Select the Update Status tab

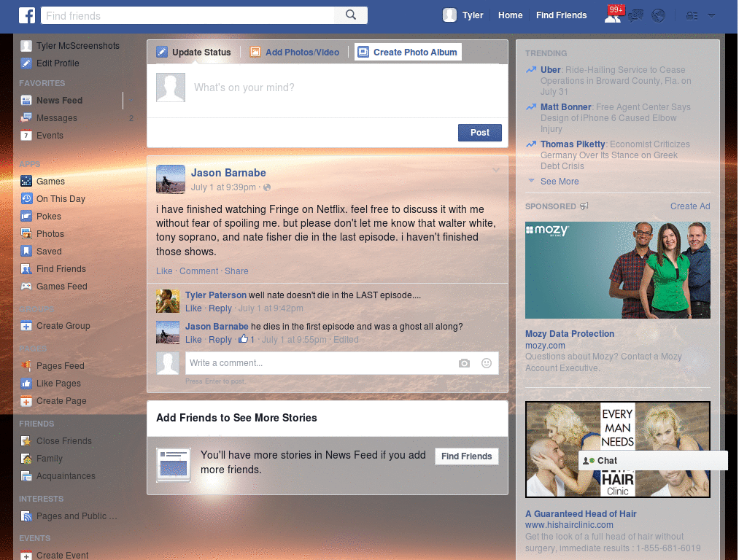pyautogui.click(x=194, y=52)
